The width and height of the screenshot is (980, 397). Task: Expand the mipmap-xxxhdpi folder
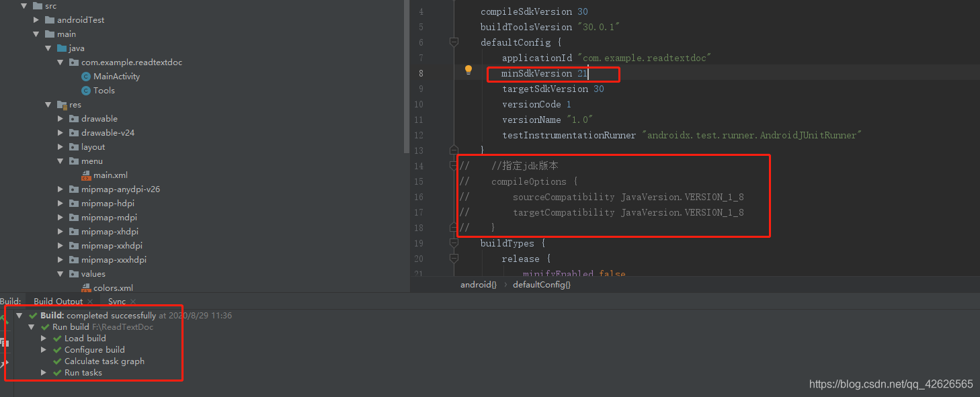pos(60,260)
